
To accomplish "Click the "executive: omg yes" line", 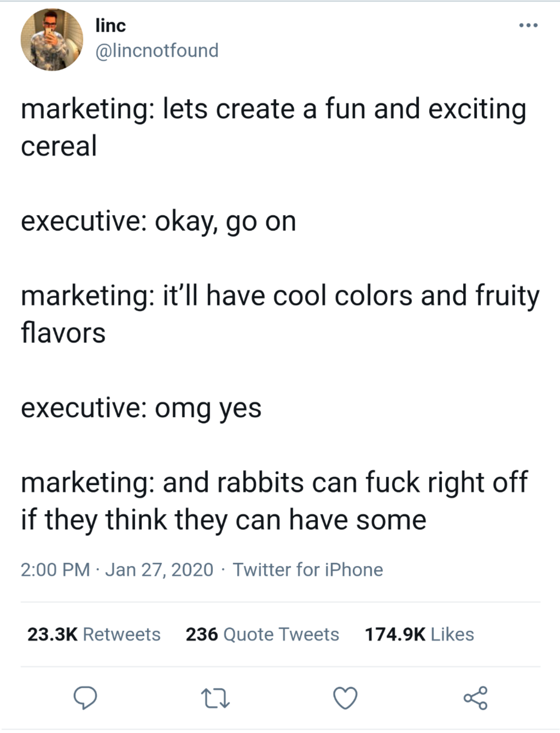I will point(141,408).
